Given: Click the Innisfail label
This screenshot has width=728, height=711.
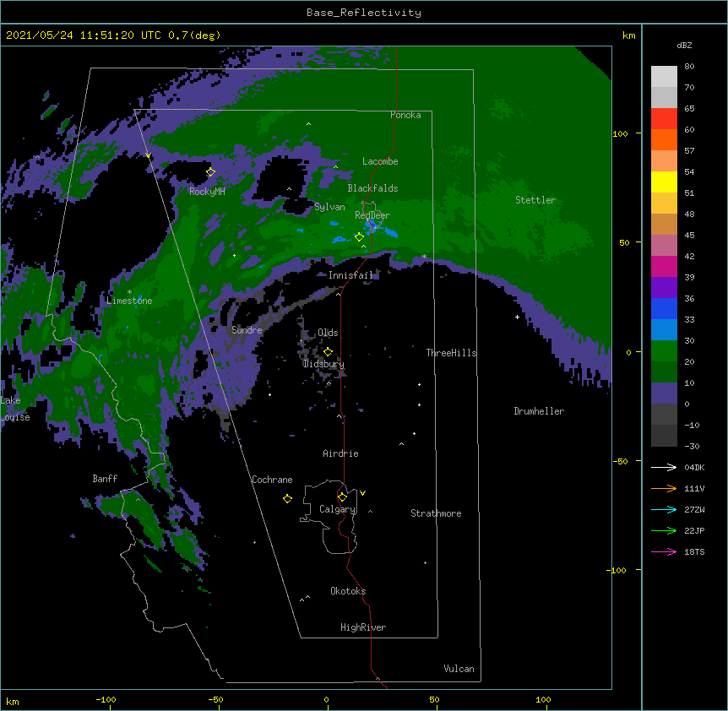Looking at the screenshot, I should (x=350, y=275).
